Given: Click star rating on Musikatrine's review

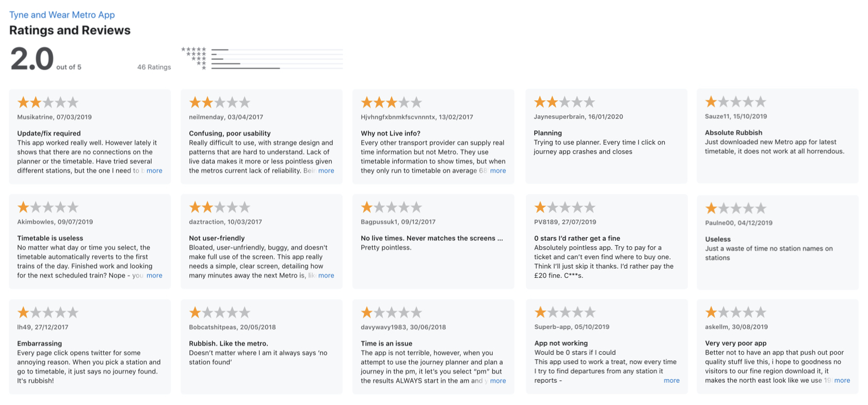Looking at the screenshot, I should [48, 102].
